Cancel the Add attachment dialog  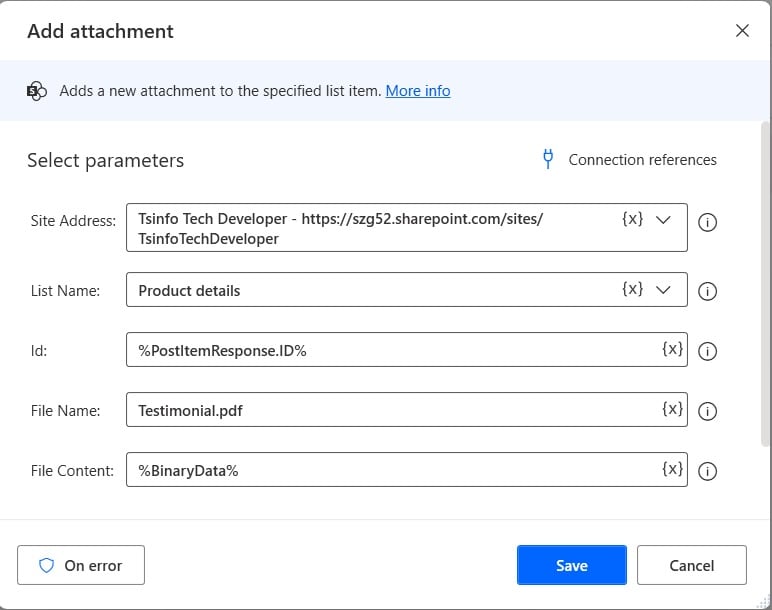tap(691, 565)
